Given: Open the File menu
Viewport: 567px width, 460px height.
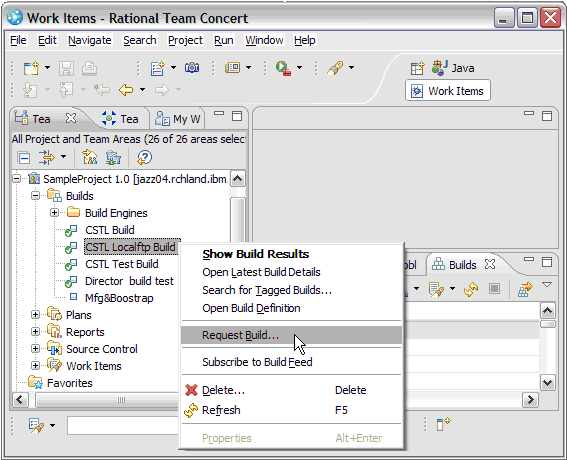Looking at the screenshot, I should tap(18, 40).
